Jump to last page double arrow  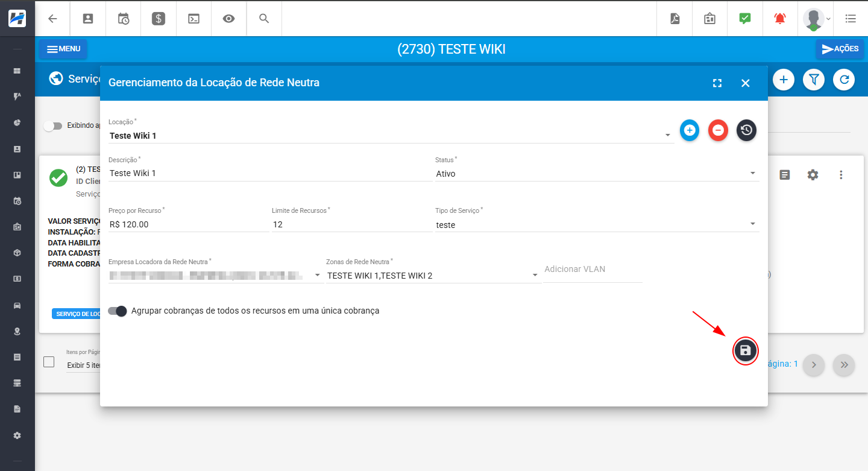(x=844, y=365)
